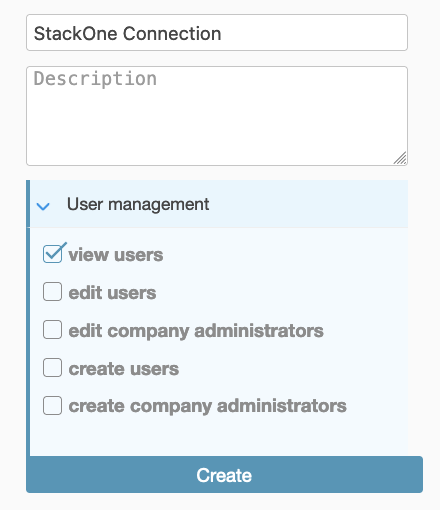The width and height of the screenshot is (440, 510).
Task: Click the 'create company administrators' label
Action: tap(207, 407)
